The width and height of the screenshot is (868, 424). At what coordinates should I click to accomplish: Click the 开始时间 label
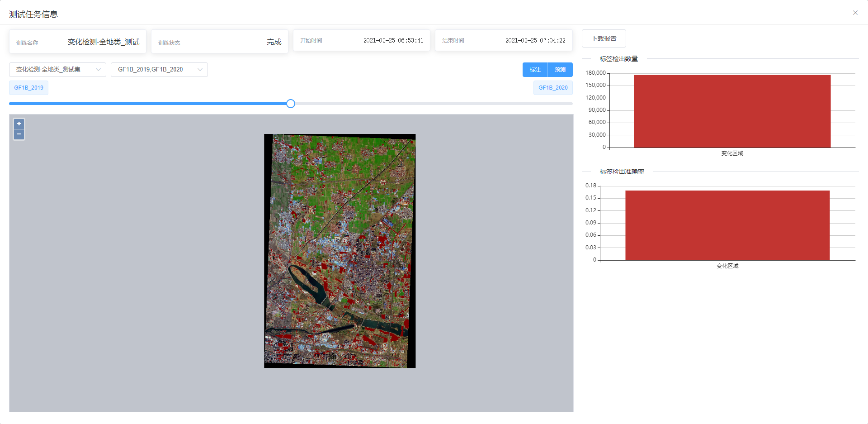coord(311,41)
